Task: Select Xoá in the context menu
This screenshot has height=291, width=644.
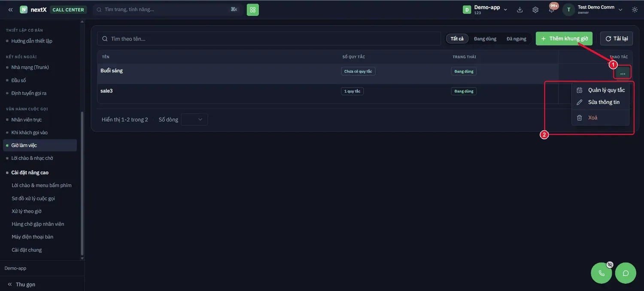Action: click(601, 118)
